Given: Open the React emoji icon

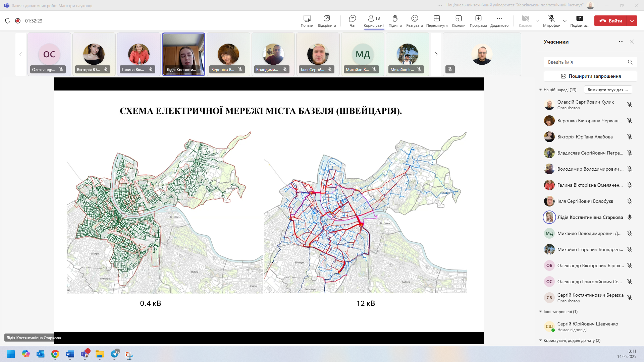Looking at the screenshot, I should coord(415,19).
